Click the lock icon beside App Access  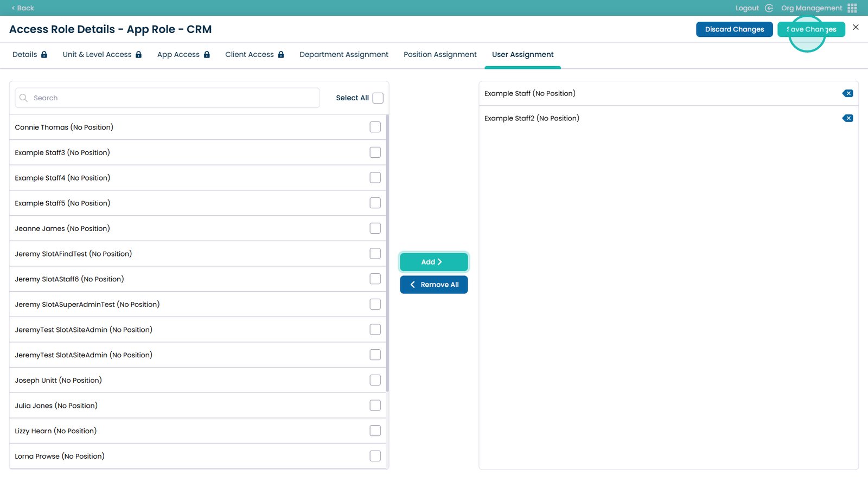[x=207, y=55]
